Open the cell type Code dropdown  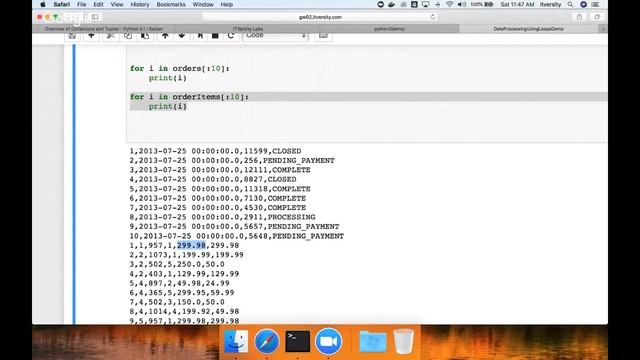[276, 36]
